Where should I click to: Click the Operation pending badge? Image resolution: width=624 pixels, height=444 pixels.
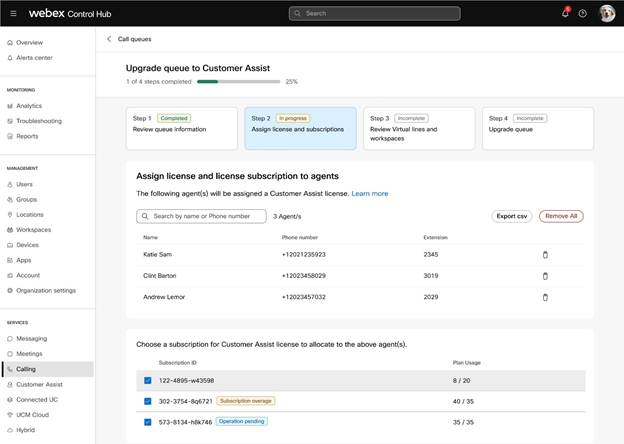pyautogui.click(x=242, y=421)
